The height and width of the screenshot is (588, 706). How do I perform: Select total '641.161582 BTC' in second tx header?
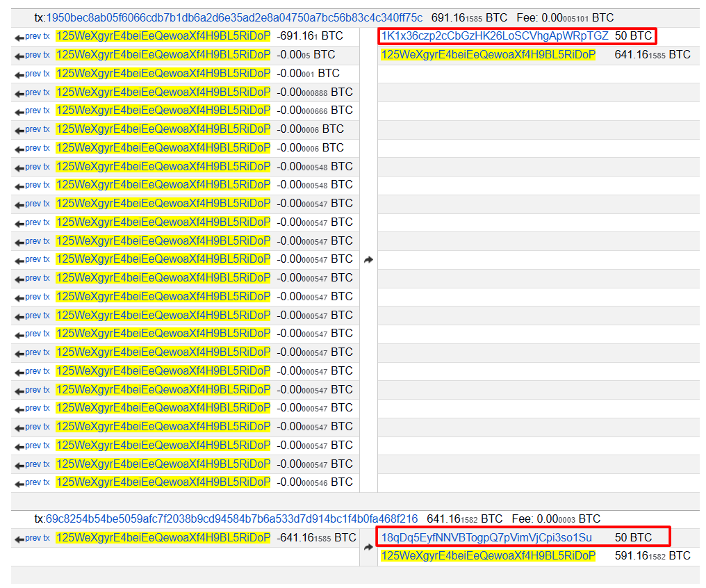pos(465,519)
